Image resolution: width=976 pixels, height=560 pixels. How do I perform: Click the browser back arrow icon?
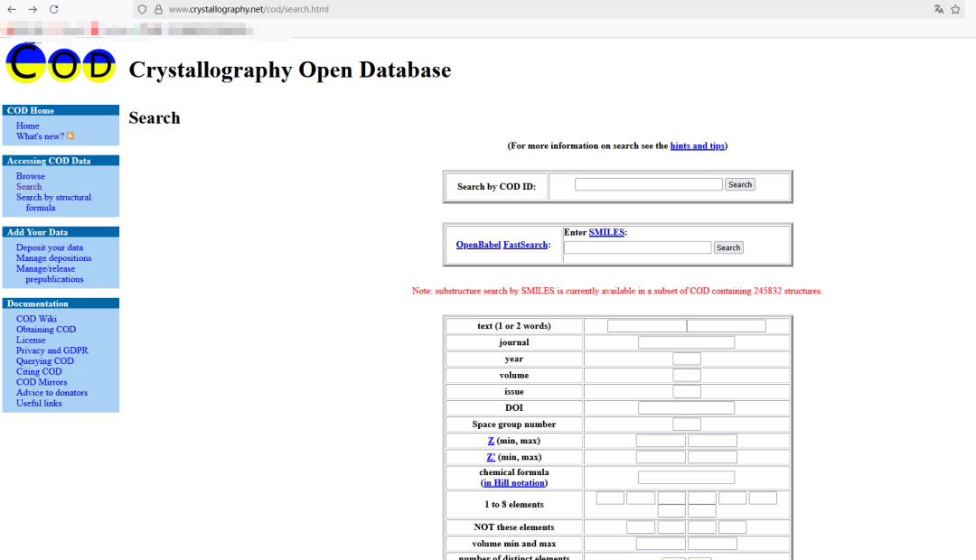point(12,9)
